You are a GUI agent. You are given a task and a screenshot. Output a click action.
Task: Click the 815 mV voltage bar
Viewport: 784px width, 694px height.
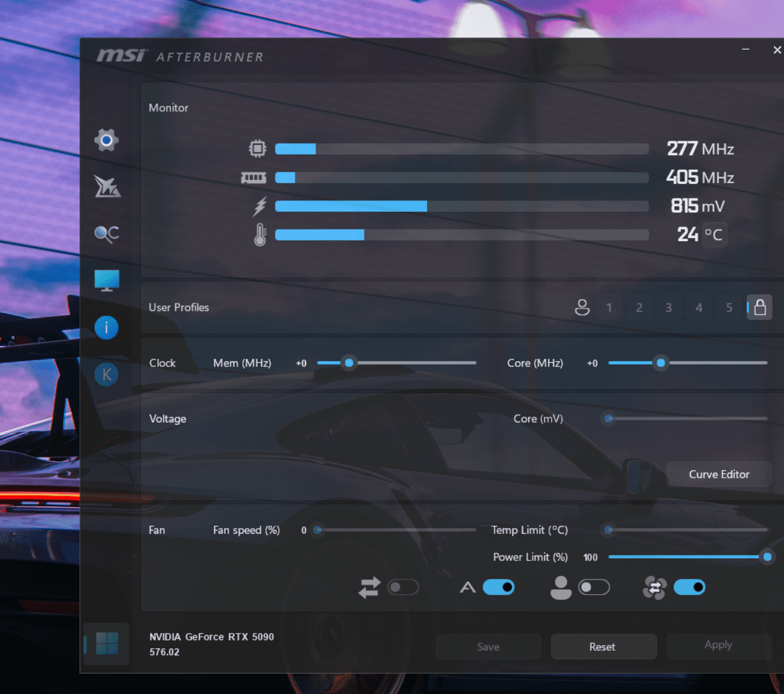462,206
